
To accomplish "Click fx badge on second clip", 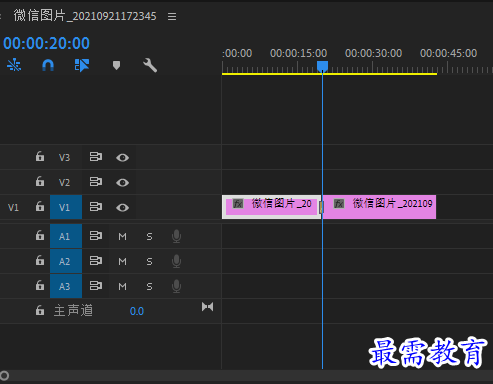I will (x=339, y=203).
